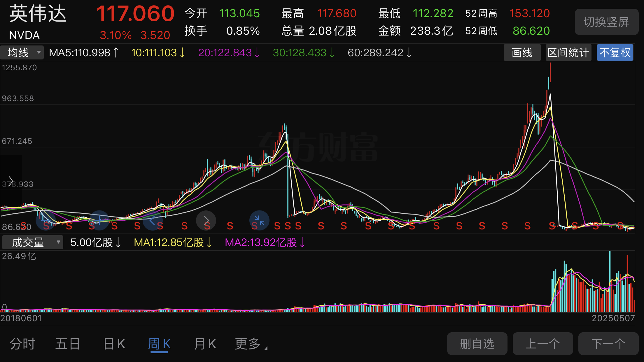Tap the green 30:128.433 moving average value
The image size is (644, 362).
click(x=304, y=53)
